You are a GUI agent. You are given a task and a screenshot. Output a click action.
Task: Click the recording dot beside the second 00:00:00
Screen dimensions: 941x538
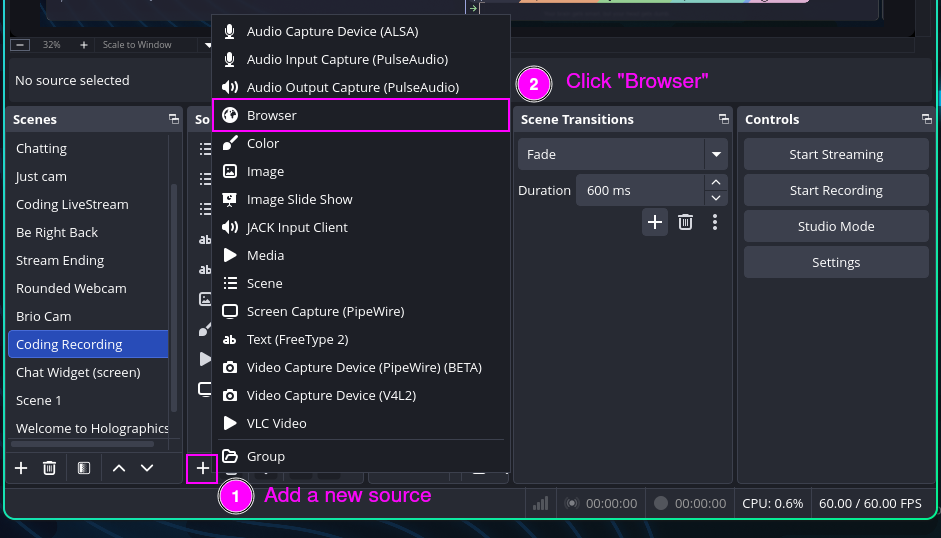[x=661, y=503]
